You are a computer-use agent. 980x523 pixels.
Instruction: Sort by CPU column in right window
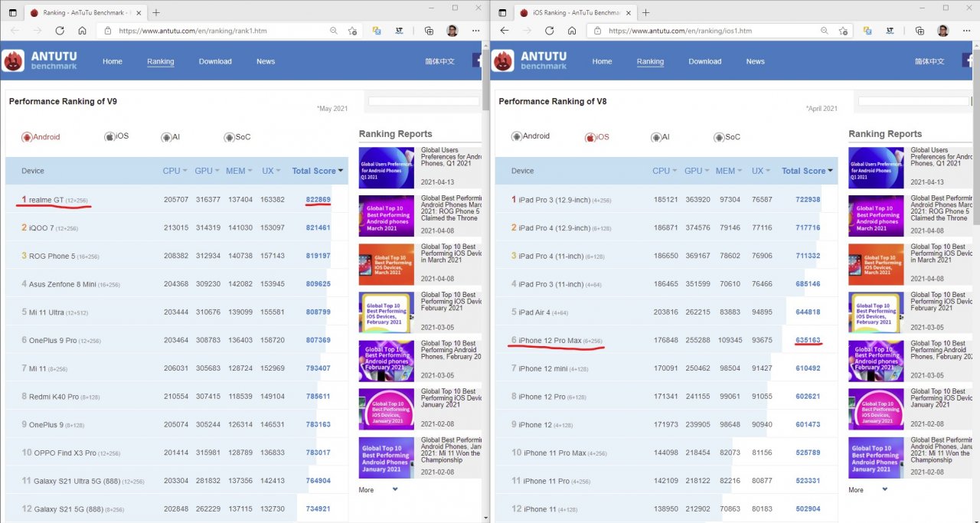[x=665, y=171]
